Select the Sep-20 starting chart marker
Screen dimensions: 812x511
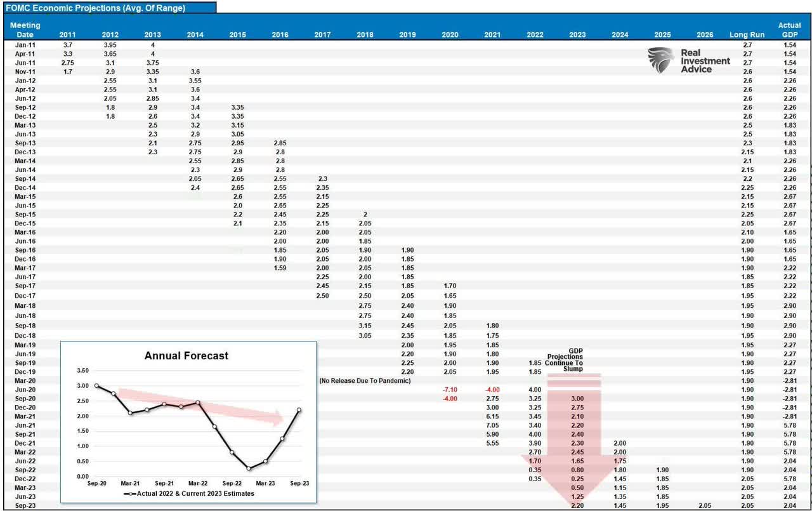point(95,385)
